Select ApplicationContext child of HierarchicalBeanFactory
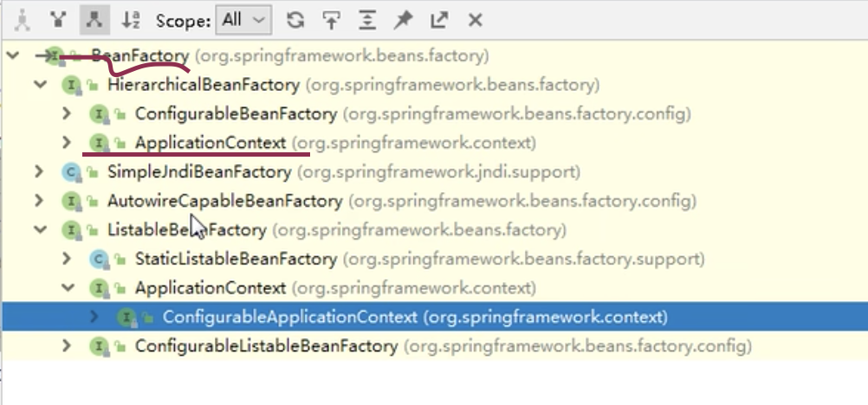This screenshot has width=868, height=405. [x=434, y=142]
